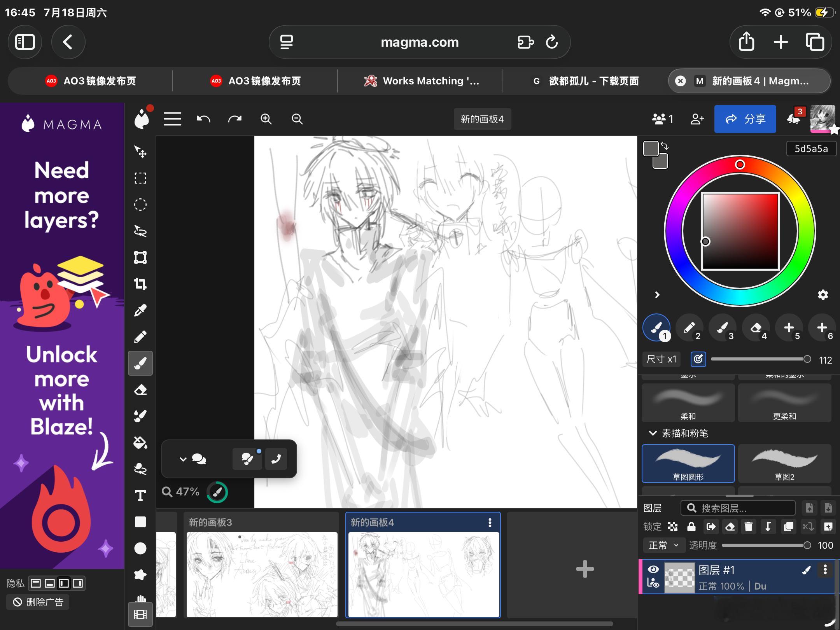Select the lasso selection tool
The image size is (840, 630).
pyautogui.click(x=140, y=231)
